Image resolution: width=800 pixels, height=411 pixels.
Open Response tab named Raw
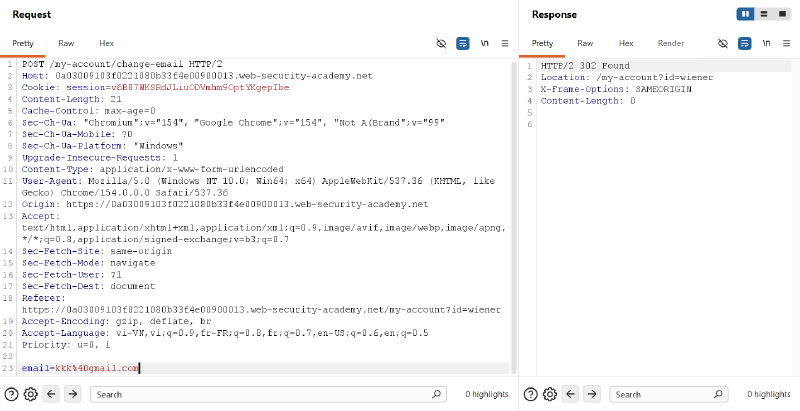point(585,43)
